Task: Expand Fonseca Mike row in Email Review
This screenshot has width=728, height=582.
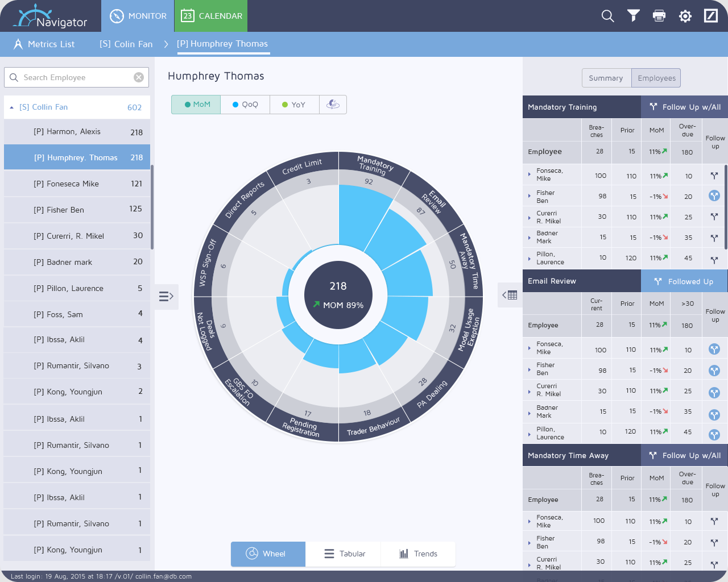Action: click(x=530, y=349)
